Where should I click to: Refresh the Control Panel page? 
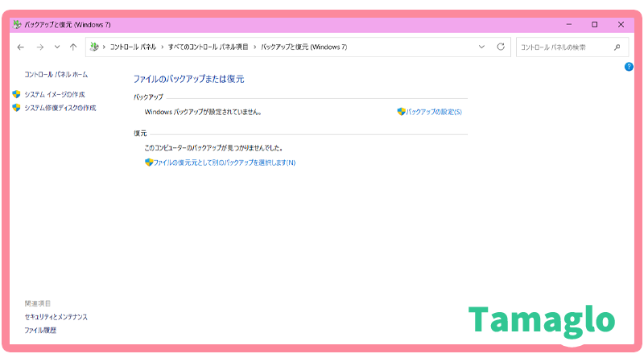(x=501, y=47)
